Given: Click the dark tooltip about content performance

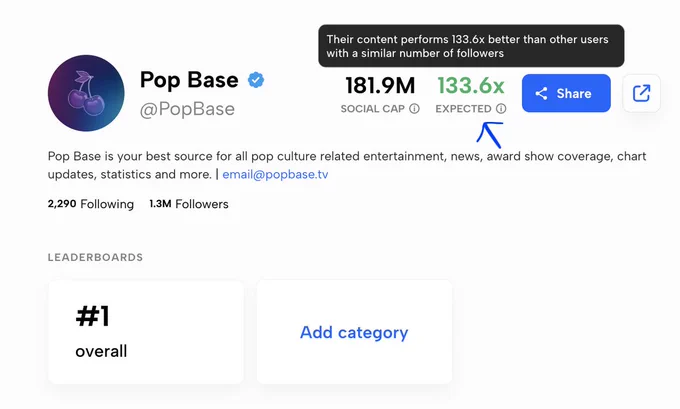Looking at the screenshot, I should [471, 46].
